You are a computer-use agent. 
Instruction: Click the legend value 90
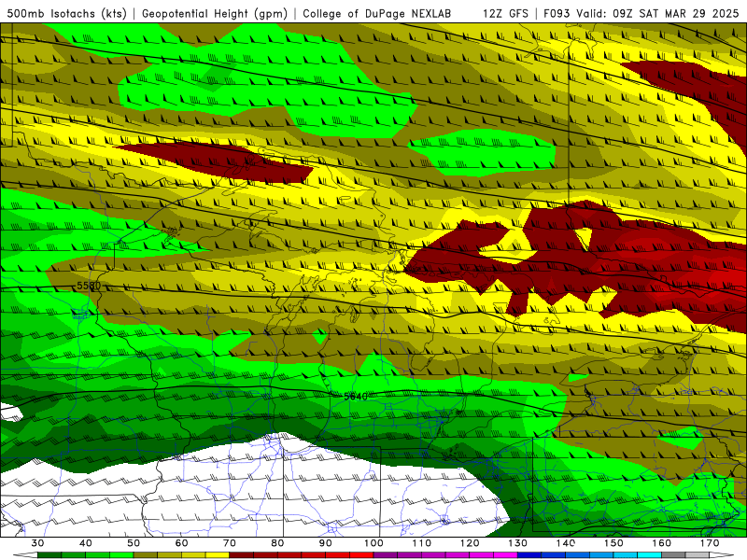click(x=326, y=543)
